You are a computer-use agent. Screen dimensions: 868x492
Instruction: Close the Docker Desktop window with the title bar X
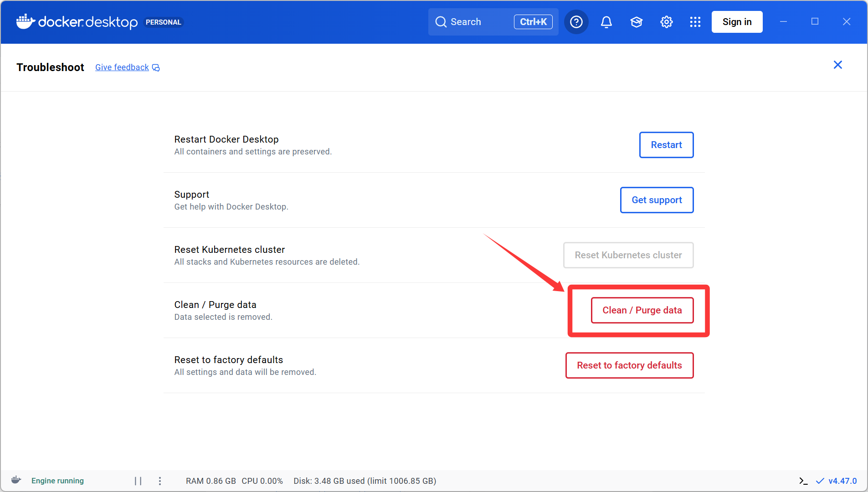click(x=847, y=21)
